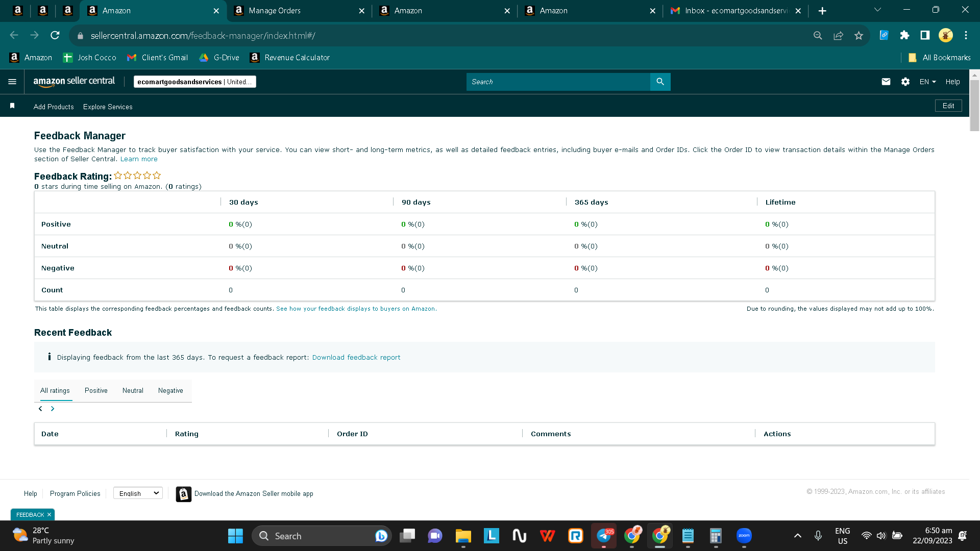Open the Client's Gmail bookmark
The image size is (980, 551).
click(157, 58)
